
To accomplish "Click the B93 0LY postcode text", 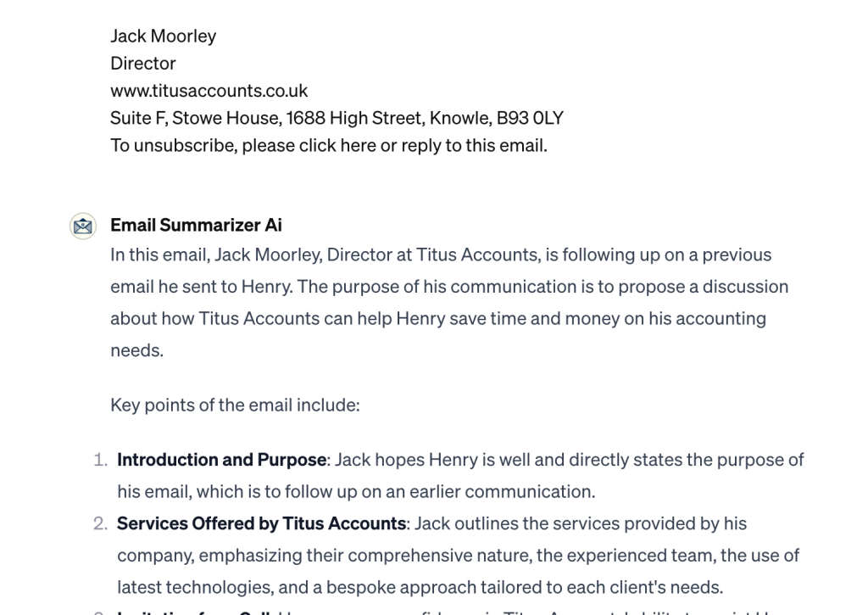I will click(x=530, y=118).
